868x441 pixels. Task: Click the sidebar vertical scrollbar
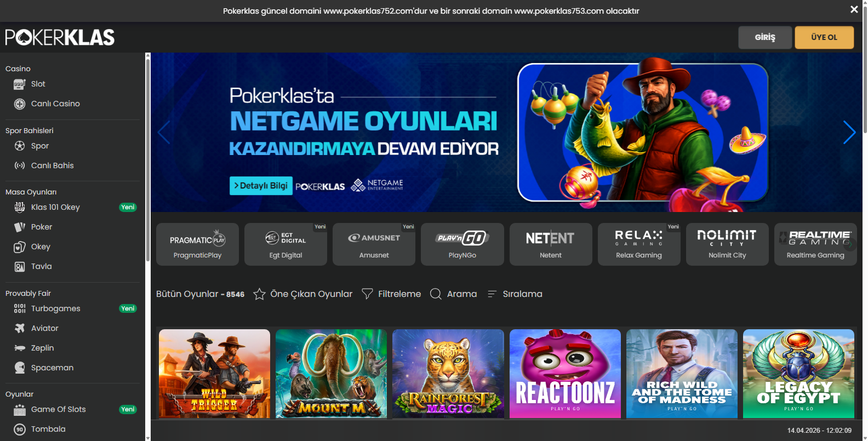[147, 159]
